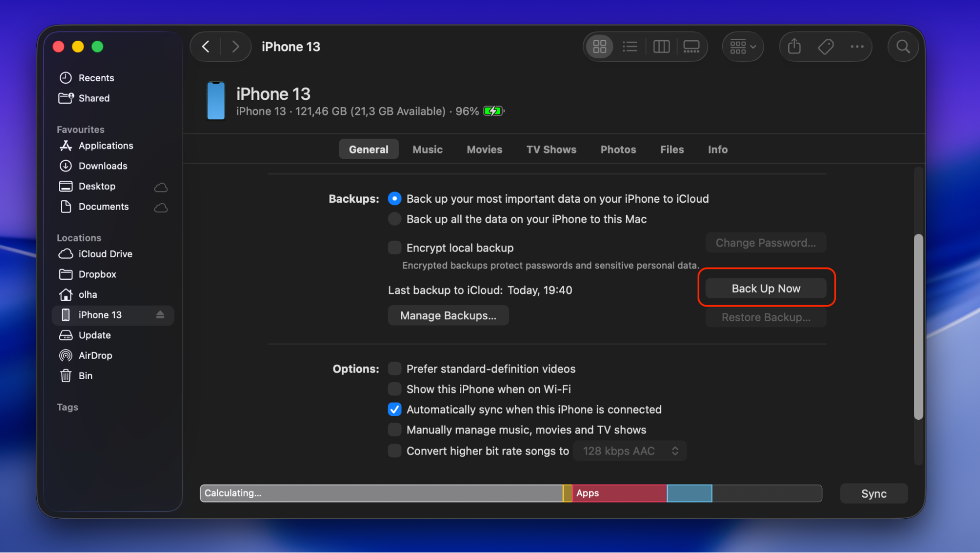Click the Back Up Now button
Image resolution: width=980 pixels, height=553 pixels.
point(766,289)
